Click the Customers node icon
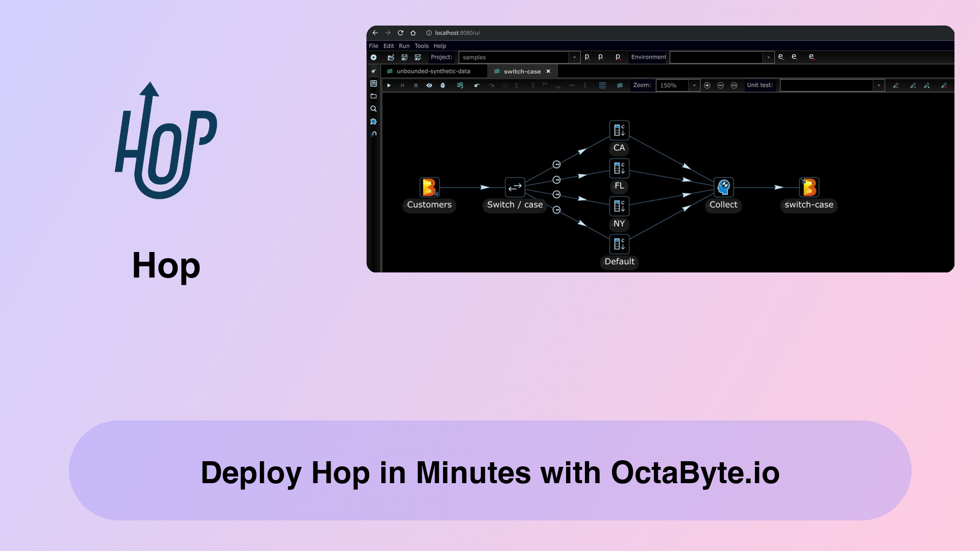 (429, 186)
